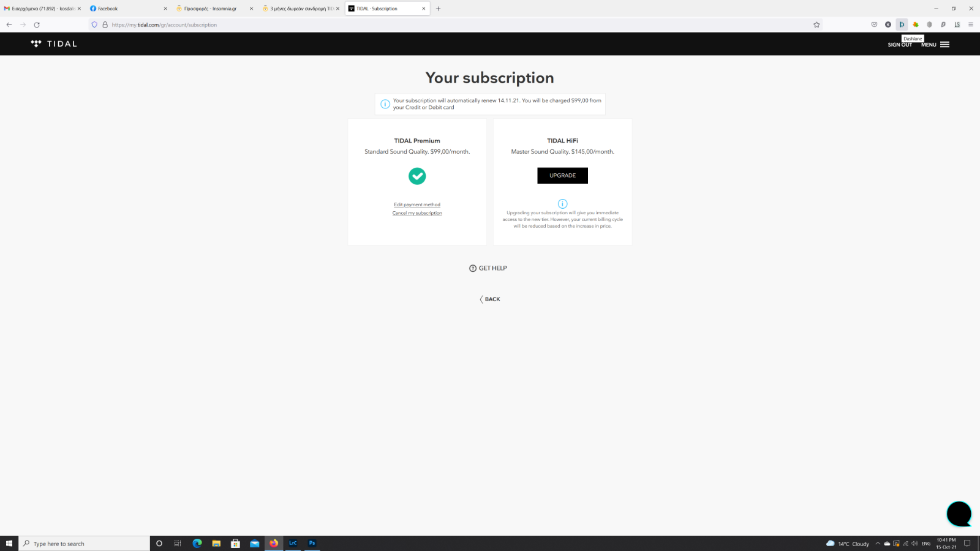Click the info icon under the UPGRADE button

coord(562,204)
